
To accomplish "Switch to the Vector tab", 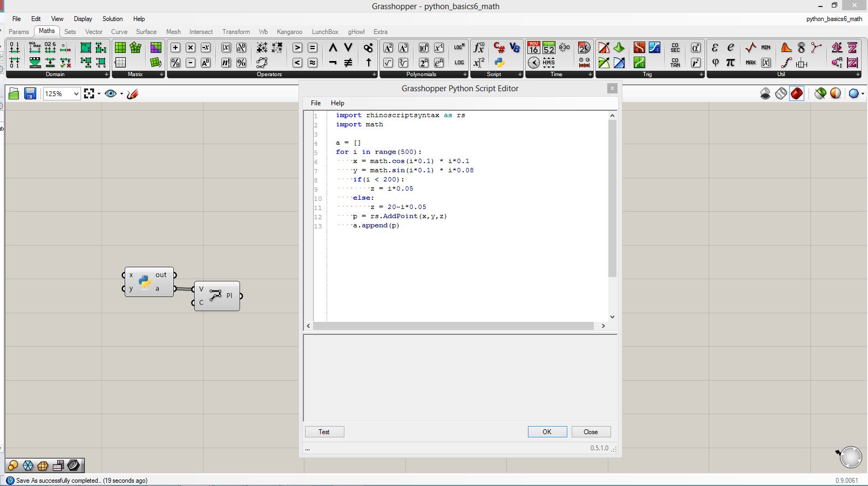I will [93, 32].
